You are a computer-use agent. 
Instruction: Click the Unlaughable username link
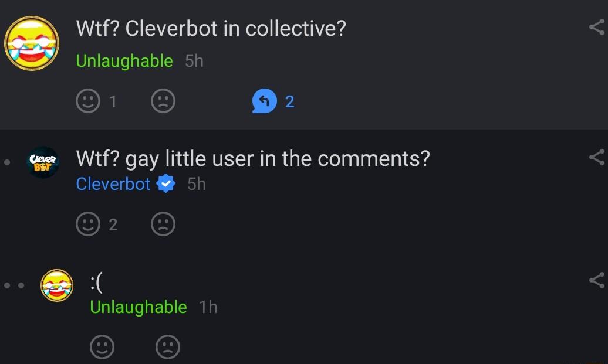coord(125,60)
